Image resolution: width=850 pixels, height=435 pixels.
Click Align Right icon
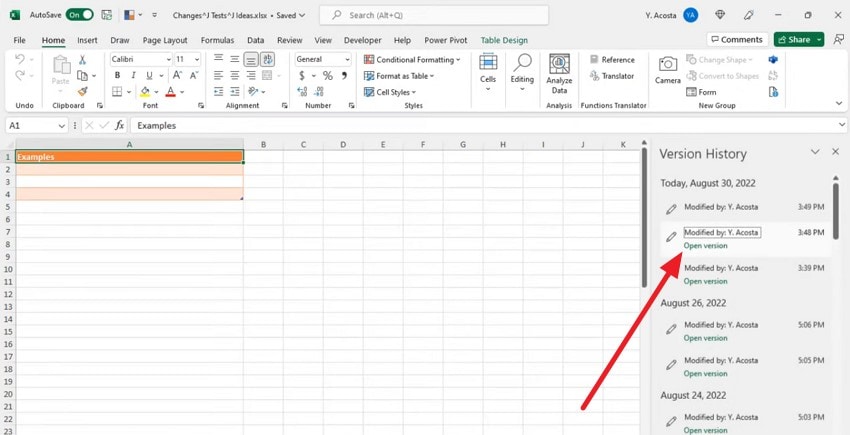pos(251,75)
